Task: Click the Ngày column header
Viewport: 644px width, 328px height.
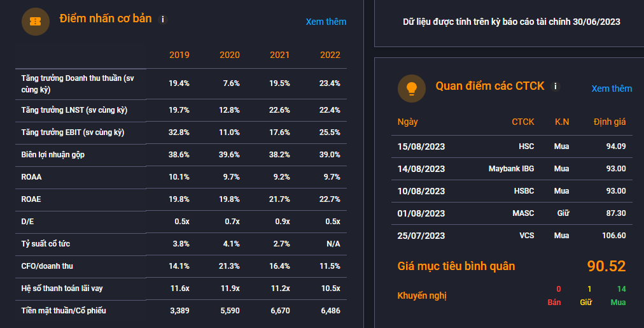Action: [407, 122]
